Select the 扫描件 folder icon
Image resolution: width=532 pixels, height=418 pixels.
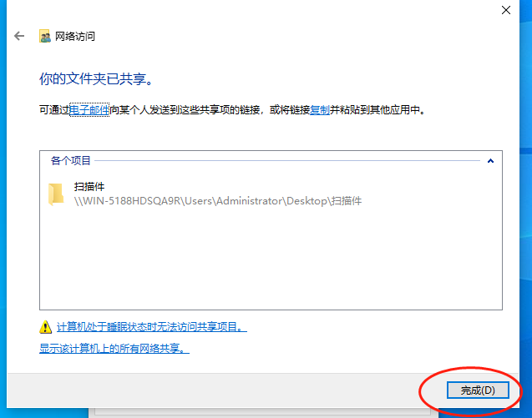click(56, 194)
